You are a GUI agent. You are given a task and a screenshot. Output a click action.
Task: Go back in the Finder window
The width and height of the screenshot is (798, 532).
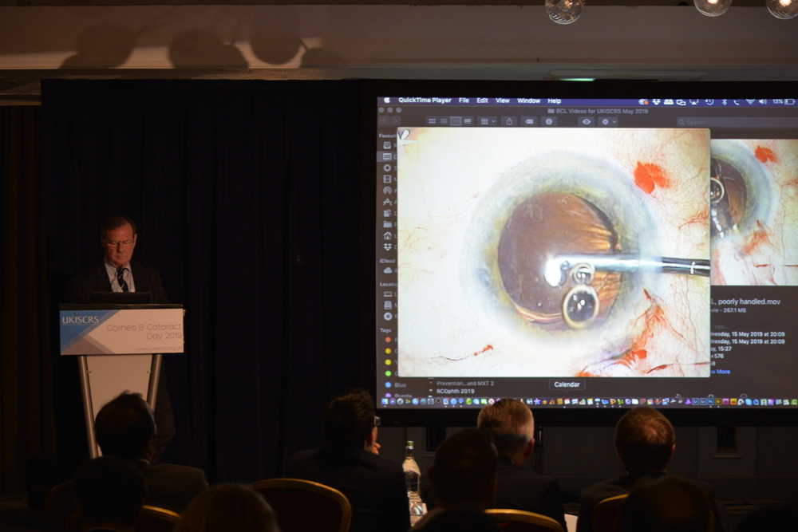pos(385,121)
